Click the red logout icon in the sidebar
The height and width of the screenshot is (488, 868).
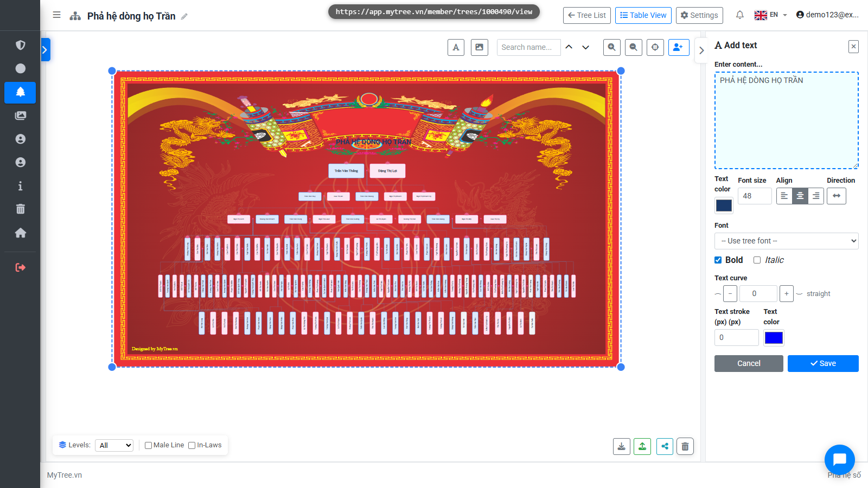21,267
